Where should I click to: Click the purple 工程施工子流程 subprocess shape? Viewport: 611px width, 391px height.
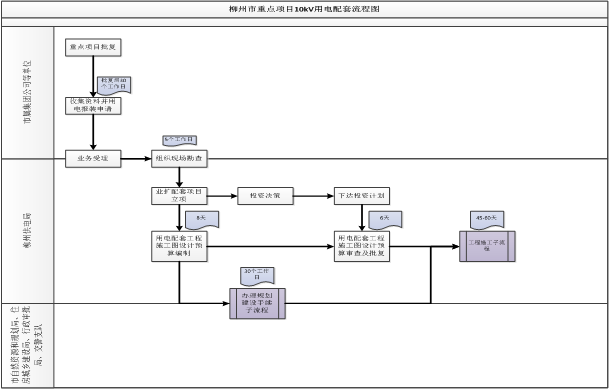pos(487,246)
